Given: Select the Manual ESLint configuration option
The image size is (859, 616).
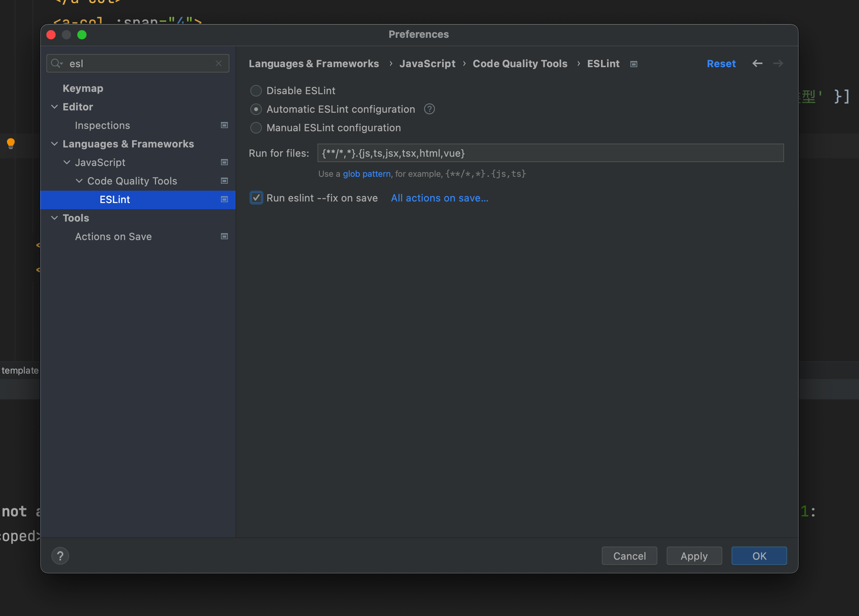Looking at the screenshot, I should (255, 127).
